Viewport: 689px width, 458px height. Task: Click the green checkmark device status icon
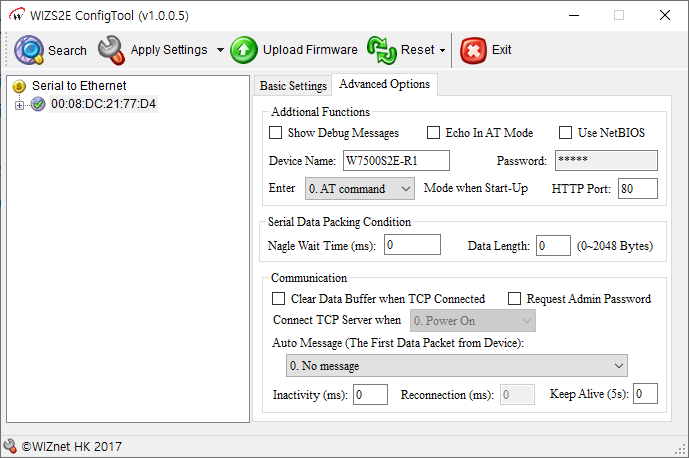tap(38, 104)
